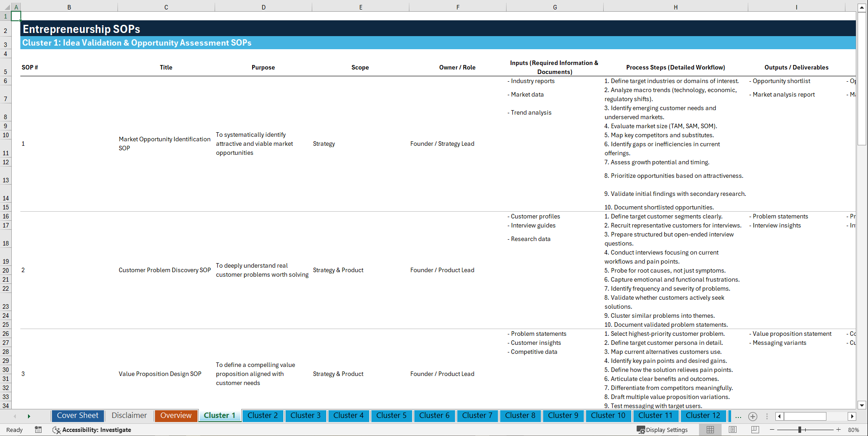This screenshot has height=436, width=868.
Task: Select the Page Layout view icon
Action: point(732,430)
